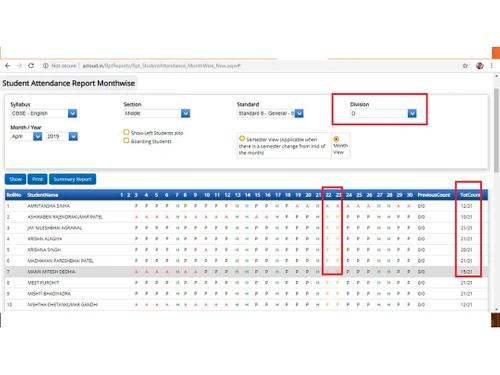
Task: Select student MEET PUROHIT
Action: pos(43,283)
